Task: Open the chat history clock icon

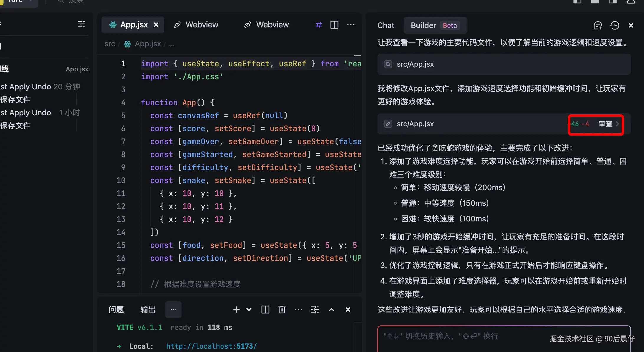Action: (x=615, y=25)
